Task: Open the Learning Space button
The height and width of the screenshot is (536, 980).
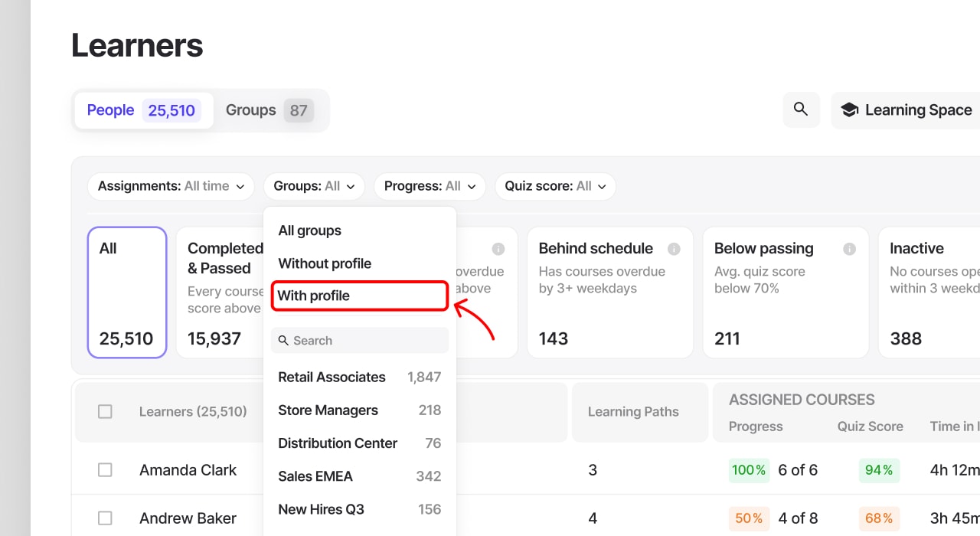Action: [x=906, y=110]
